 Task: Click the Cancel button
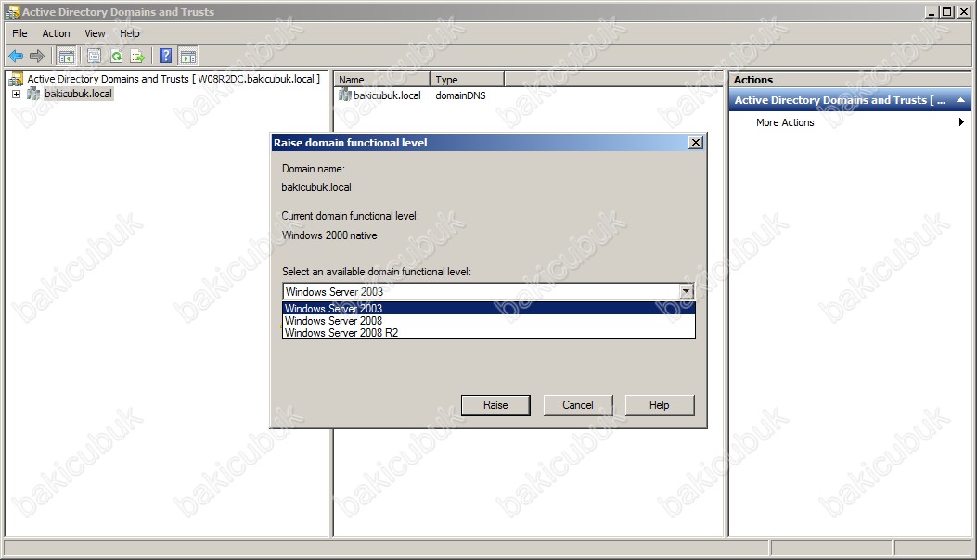[x=578, y=405]
